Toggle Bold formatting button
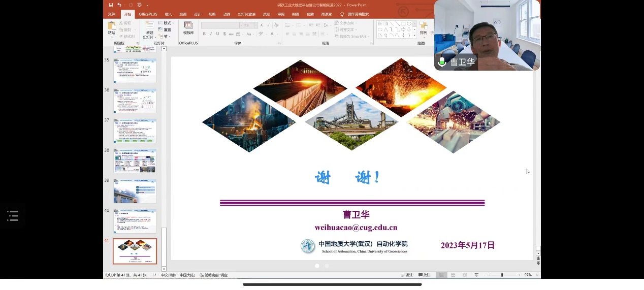 tap(204, 34)
